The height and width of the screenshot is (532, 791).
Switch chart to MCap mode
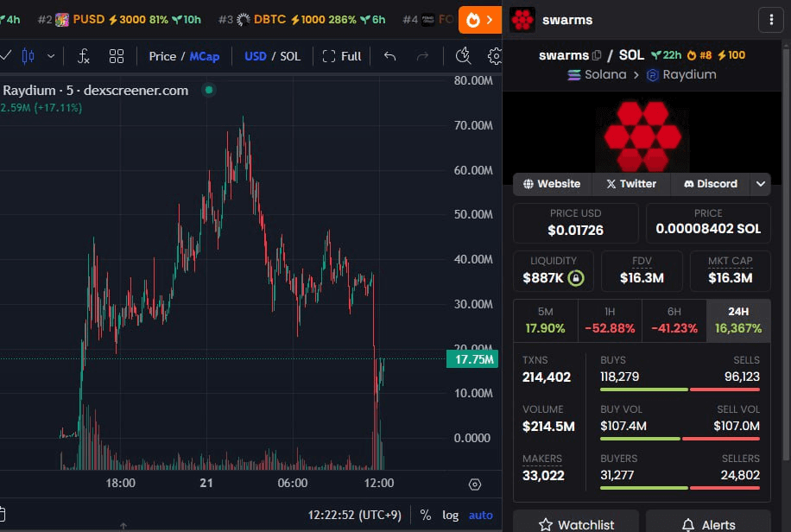click(205, 56)
